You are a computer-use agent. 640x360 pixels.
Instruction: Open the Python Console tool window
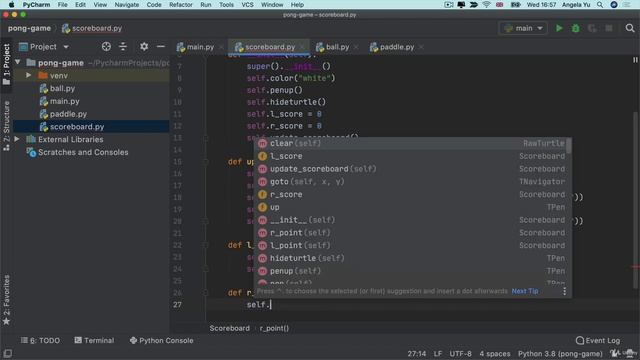tap(161, 340)
